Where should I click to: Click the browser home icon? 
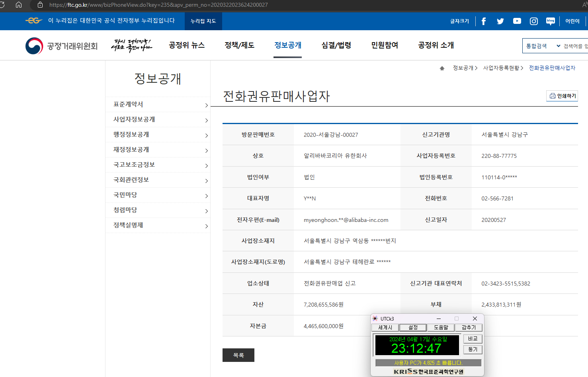19,5
